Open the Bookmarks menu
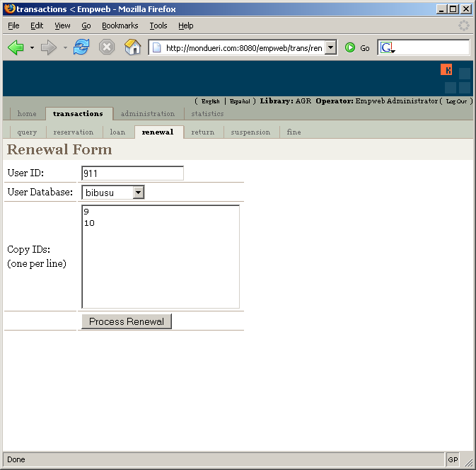Viewport: 476px width, 470px height. coord(120,25)
